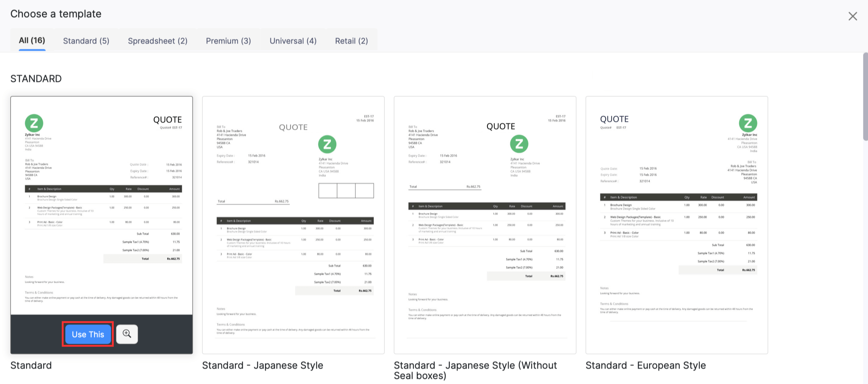This screenshot has height=384, width=868.
Task: Go to the Premium (3) tab
Action: tap(228, 41)
